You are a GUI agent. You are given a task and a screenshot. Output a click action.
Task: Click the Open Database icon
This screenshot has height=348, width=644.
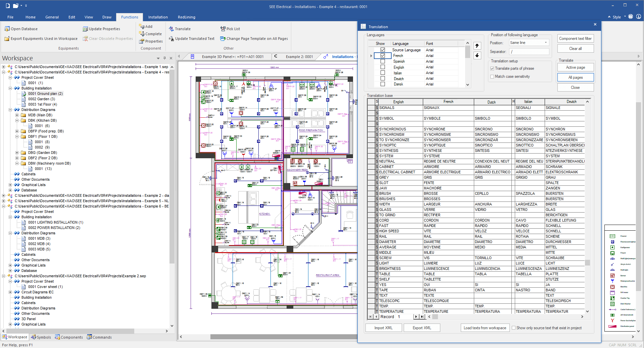[7, 29]
